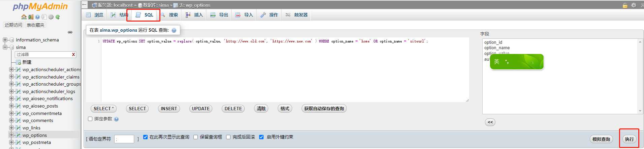Click the phpMyAdmin home icon
This screenshot has width=644, height=149.
24,17
